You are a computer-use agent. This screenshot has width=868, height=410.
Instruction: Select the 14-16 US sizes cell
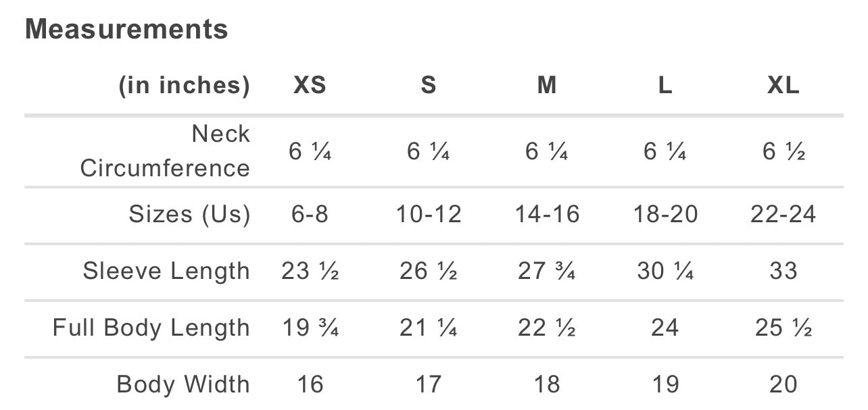(x=547, y=214)
